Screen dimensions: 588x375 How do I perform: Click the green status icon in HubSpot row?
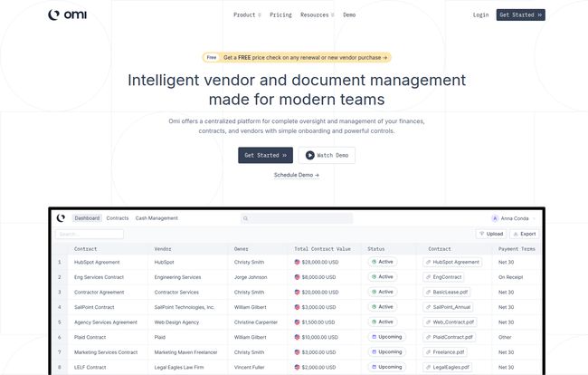tap(374, 262)
